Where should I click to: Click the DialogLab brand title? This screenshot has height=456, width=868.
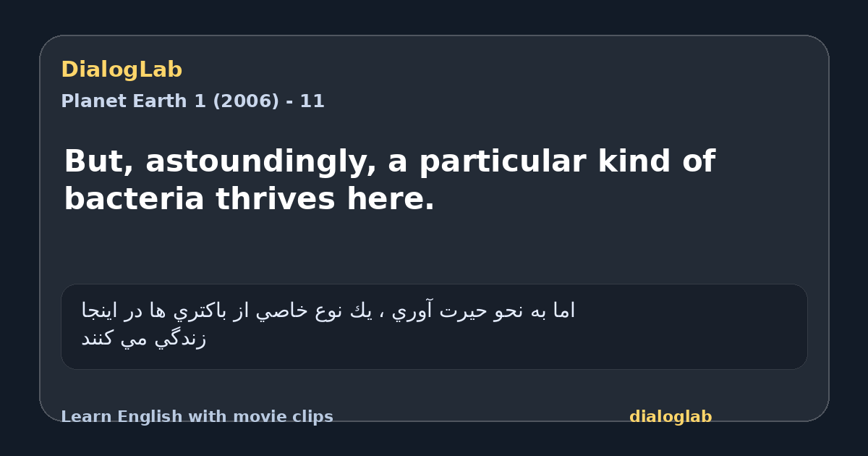click(122, 70)
